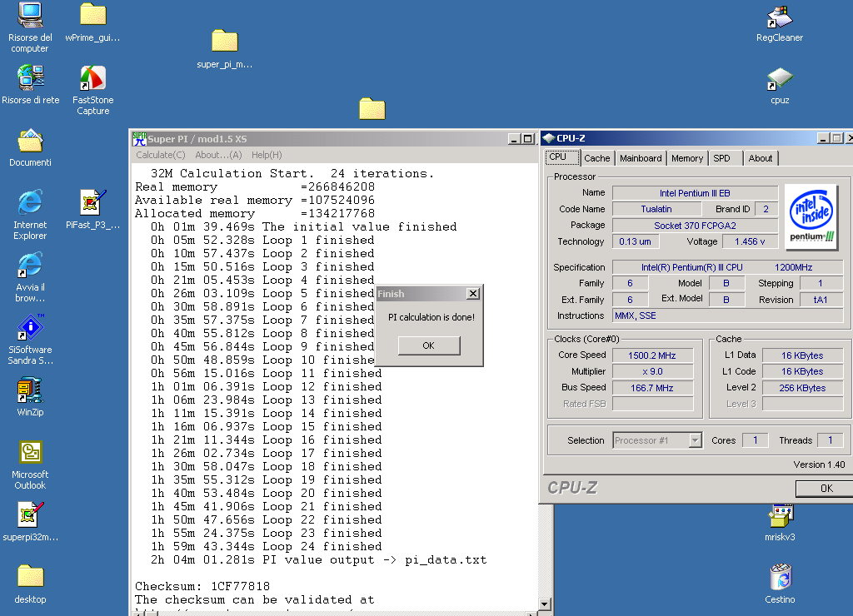The image size is (853, 616).
Task: Minimize the CPU-Z window
Action: 824,138
